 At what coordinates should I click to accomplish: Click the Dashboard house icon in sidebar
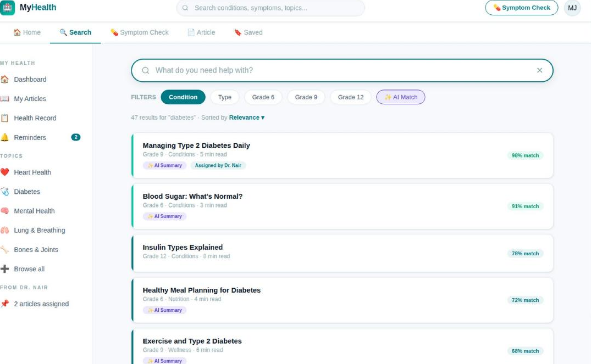tap(4, 80)
